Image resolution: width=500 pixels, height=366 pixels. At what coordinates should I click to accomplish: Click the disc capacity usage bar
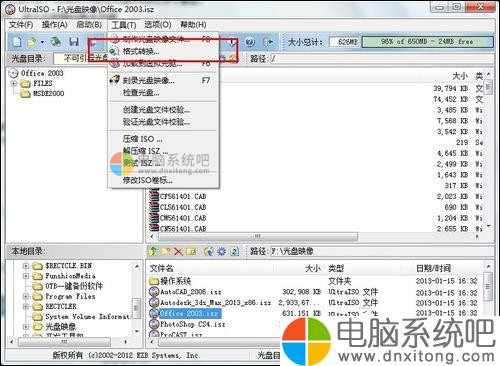428,42
